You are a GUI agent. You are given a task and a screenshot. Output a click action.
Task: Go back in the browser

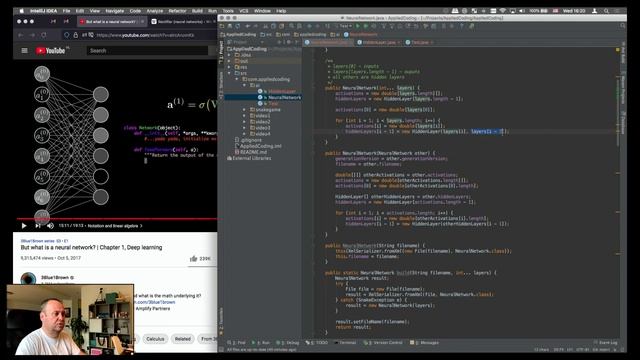click(20, 36)
